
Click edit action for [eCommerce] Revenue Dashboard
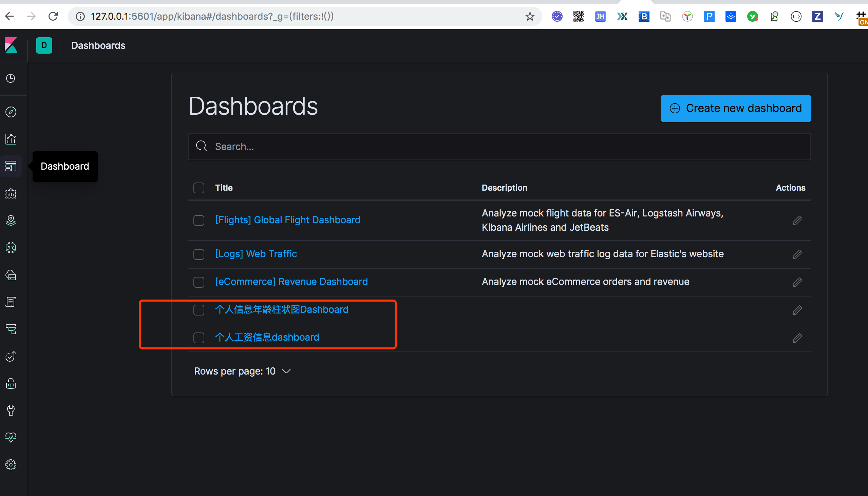(797, 282)
